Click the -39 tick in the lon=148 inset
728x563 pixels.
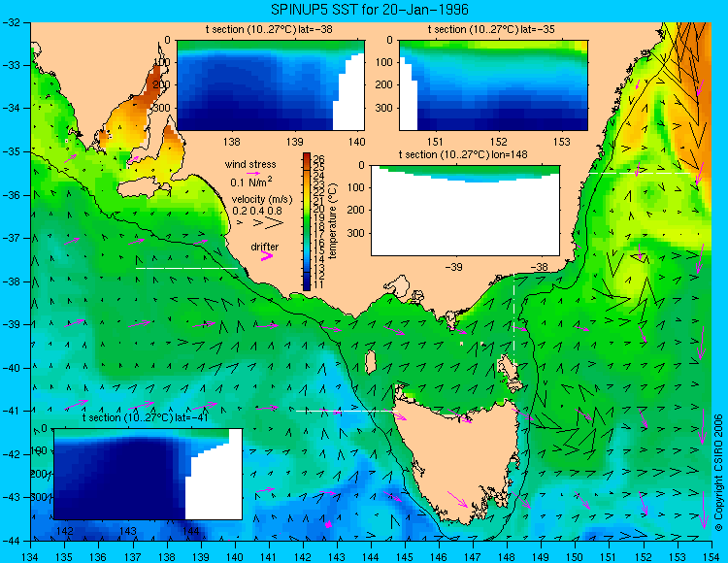454,267
